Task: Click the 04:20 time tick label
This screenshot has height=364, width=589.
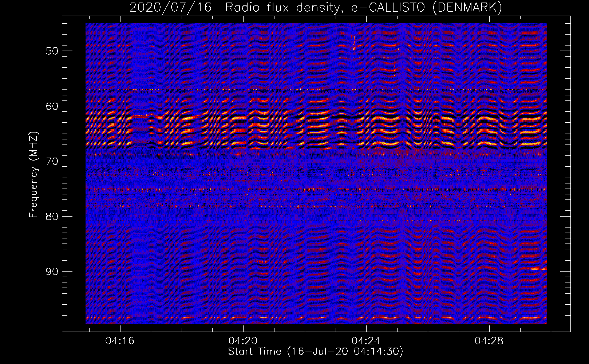Action: click(243, 341)
